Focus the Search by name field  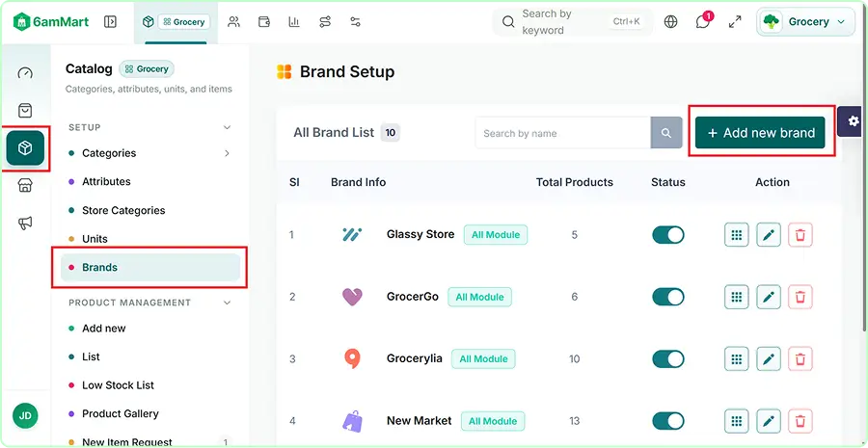562,133
